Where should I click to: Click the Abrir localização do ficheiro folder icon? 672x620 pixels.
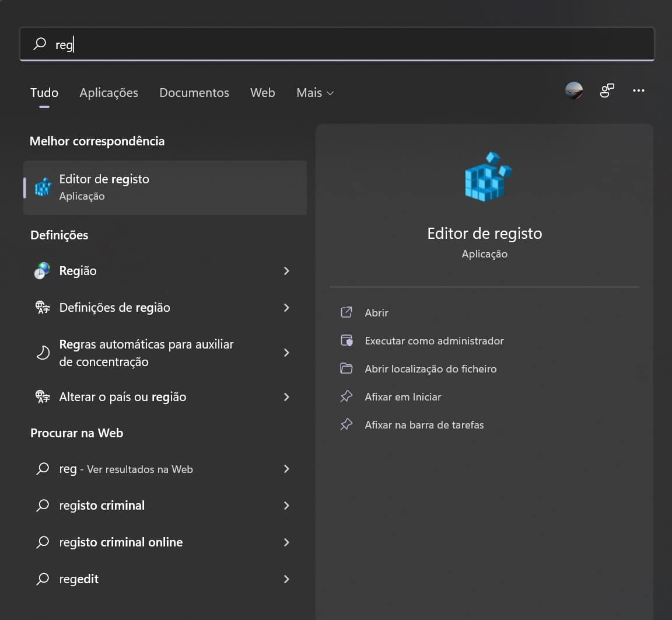[346, 368]
